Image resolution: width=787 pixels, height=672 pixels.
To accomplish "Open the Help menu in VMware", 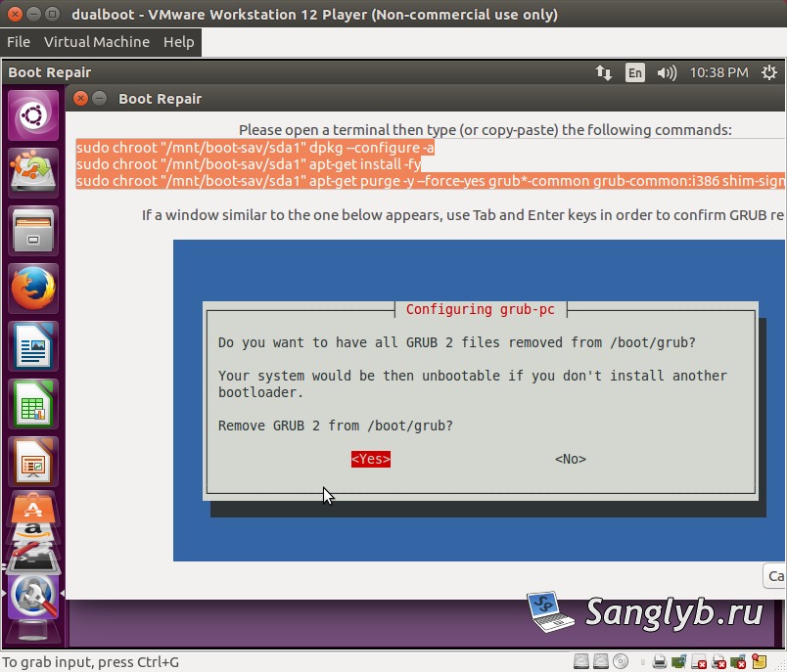I will coord(179,42).
